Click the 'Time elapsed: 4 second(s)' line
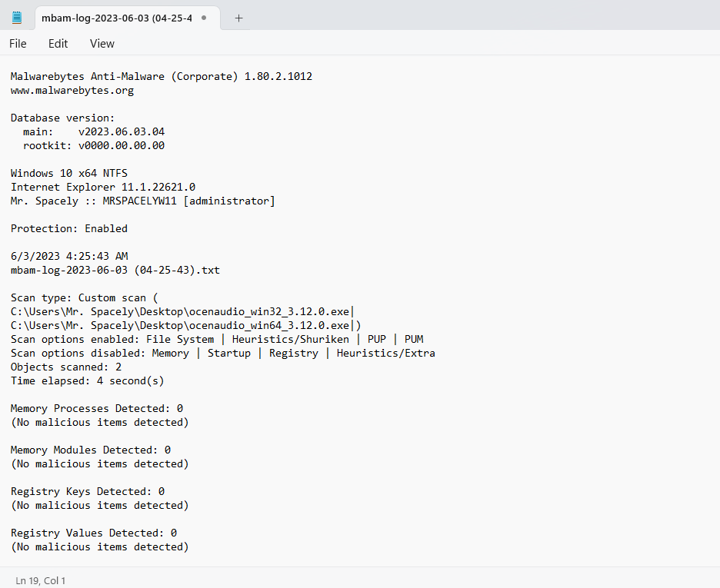The width and height of the screenshot is (720, 588). 87,380
